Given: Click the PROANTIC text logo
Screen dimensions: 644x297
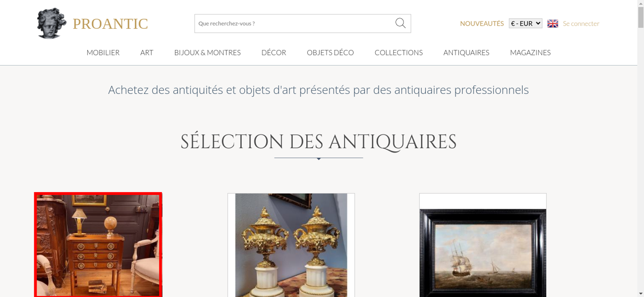Looking at the screenshot, I should 110,24.
